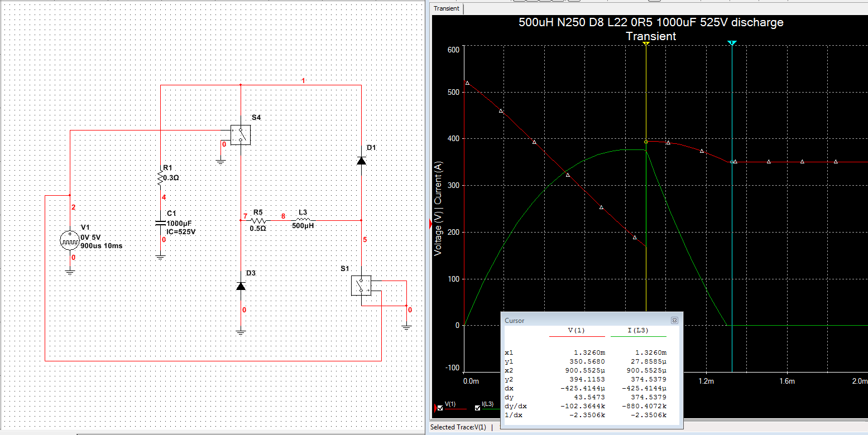868x435 pixels.
Task: Click red Y-axis marker on graph edge
Action: [x=430, y=224]
